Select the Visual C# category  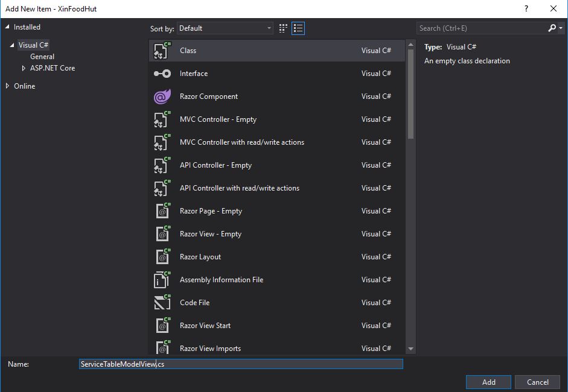[33, 45]
